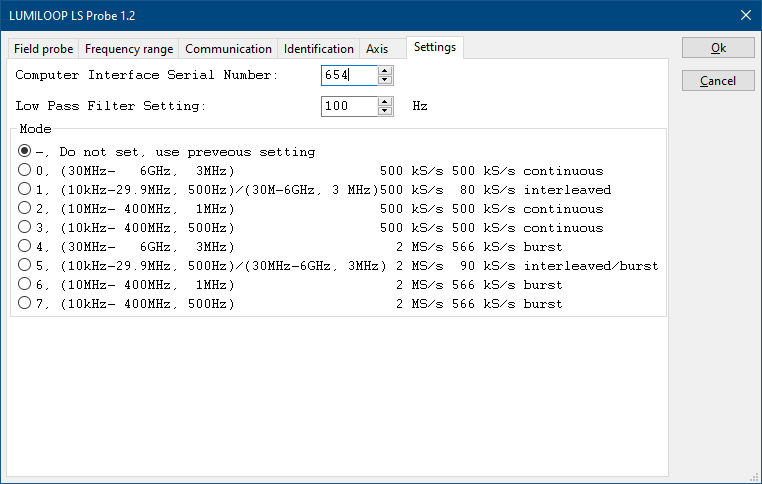762x484 pixels.
Task: Pick mode 7 (10kHz-400MHz, 500Hz) burst
Action: tap(25, 304)
